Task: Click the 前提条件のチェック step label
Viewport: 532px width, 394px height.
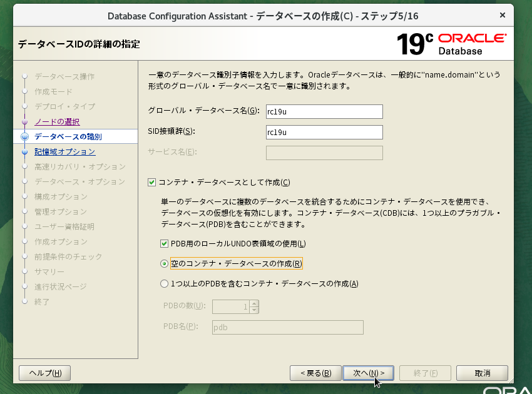Action: point(68,256)
